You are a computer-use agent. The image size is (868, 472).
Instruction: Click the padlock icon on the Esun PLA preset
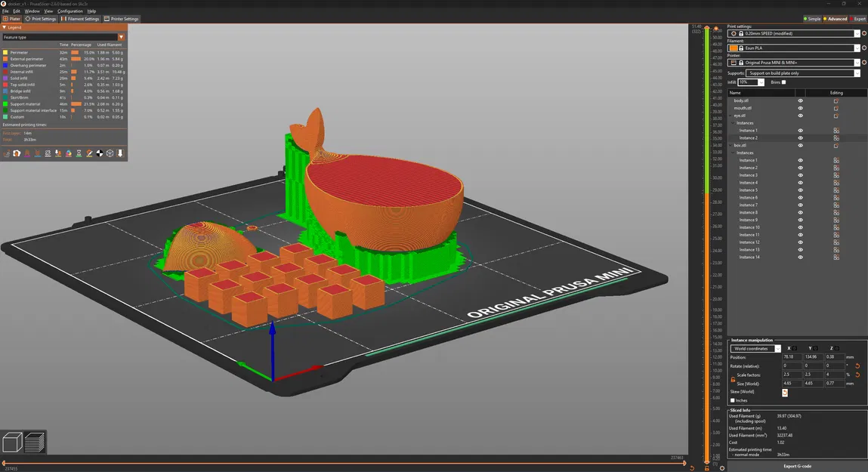coord(741,48)
